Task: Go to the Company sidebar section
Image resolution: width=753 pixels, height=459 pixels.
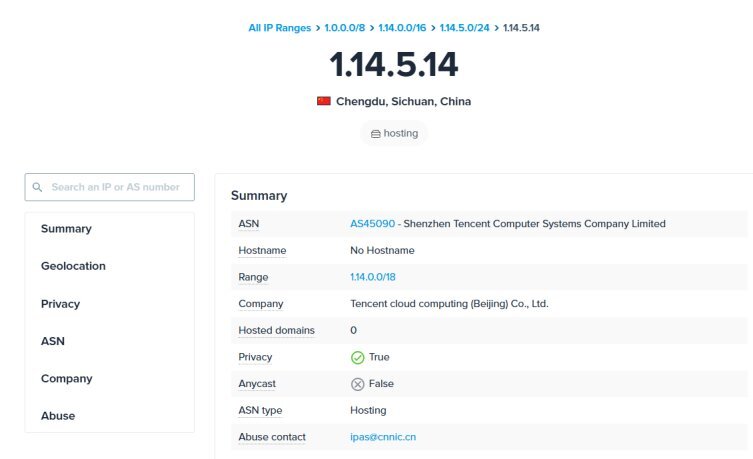Action: tap(67, 379)
